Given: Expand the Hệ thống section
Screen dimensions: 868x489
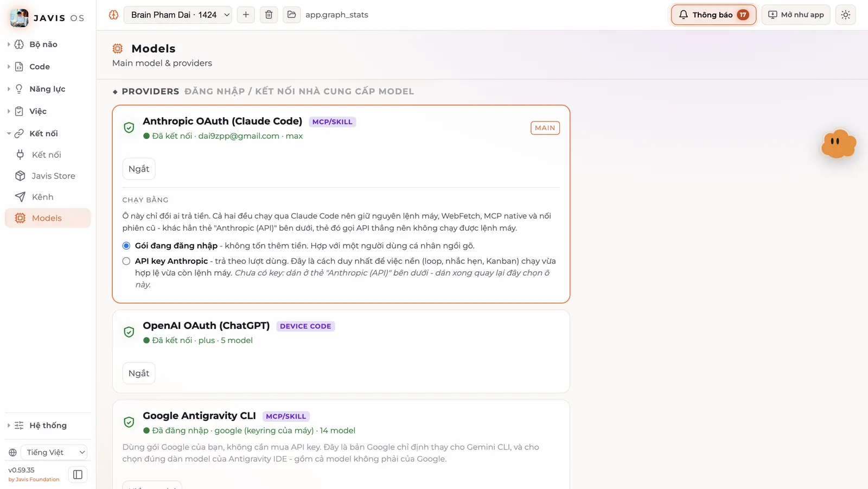Looking at the screenshot, I should point(48,426).
